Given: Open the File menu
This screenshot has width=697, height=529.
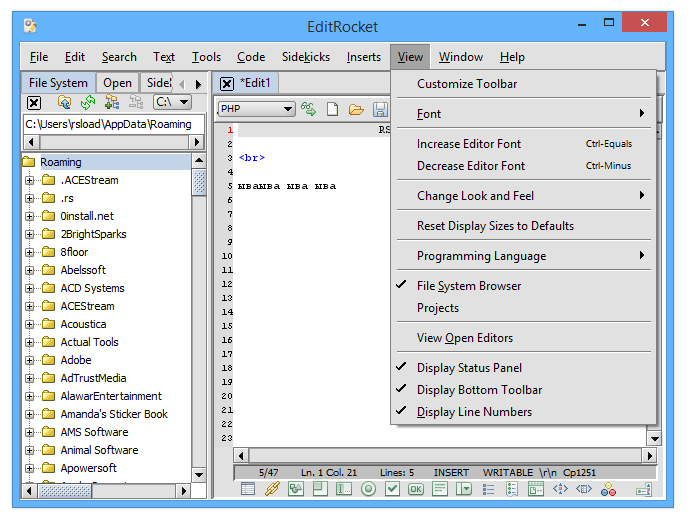Looking at the screenshot, I should (x=39, y=57).
